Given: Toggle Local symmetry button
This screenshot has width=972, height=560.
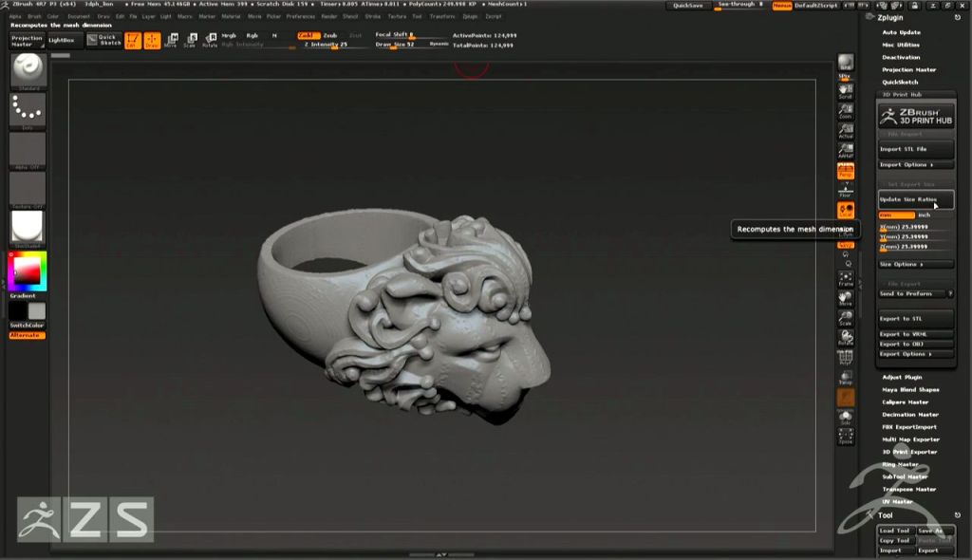Looking at the screenshot, I should [x=846, y=210].
